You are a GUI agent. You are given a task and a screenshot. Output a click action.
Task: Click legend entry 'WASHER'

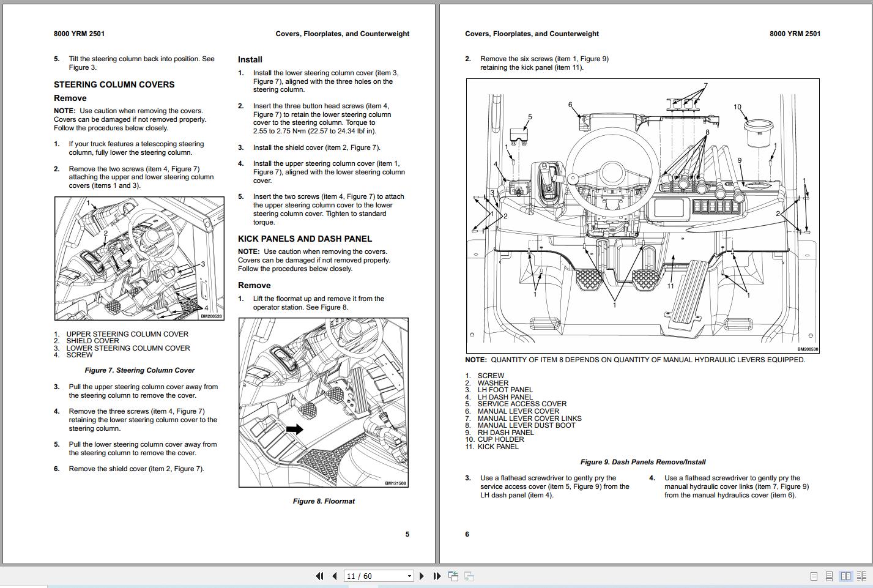[x=493, y=383]
